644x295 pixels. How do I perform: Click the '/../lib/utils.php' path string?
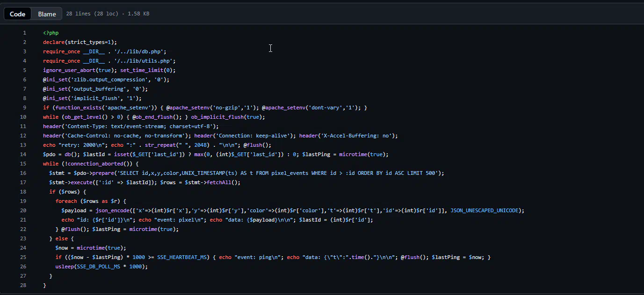click(x=145, y=61)
